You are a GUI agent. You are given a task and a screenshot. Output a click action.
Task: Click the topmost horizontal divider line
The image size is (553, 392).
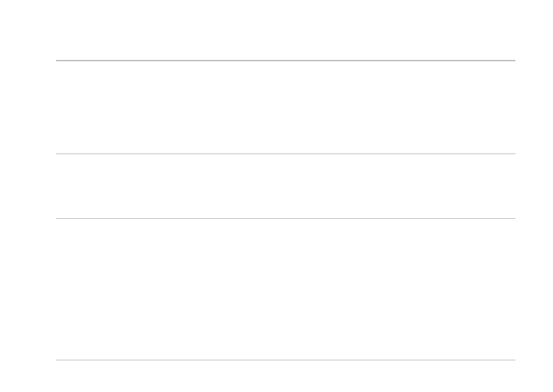285,61
